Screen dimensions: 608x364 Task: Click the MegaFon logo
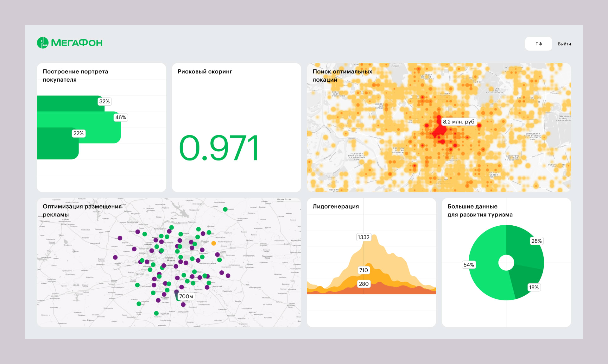click(x=70, y=43)
